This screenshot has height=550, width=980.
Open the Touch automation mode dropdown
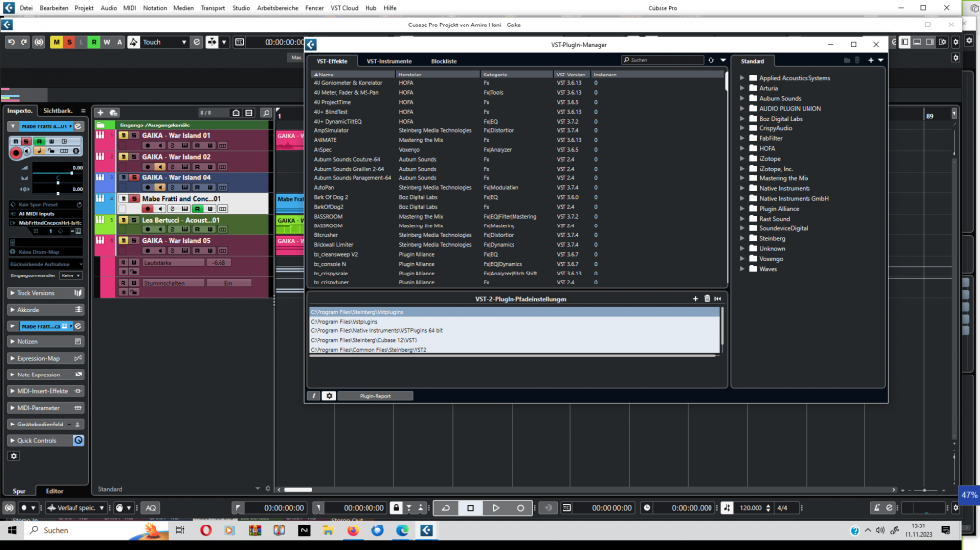(165, 42)
